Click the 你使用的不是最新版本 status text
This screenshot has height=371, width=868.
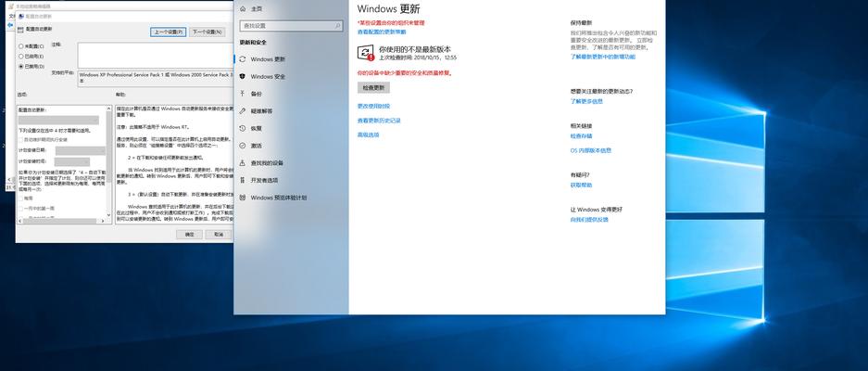pyautogui.click(x=415, y=49)
